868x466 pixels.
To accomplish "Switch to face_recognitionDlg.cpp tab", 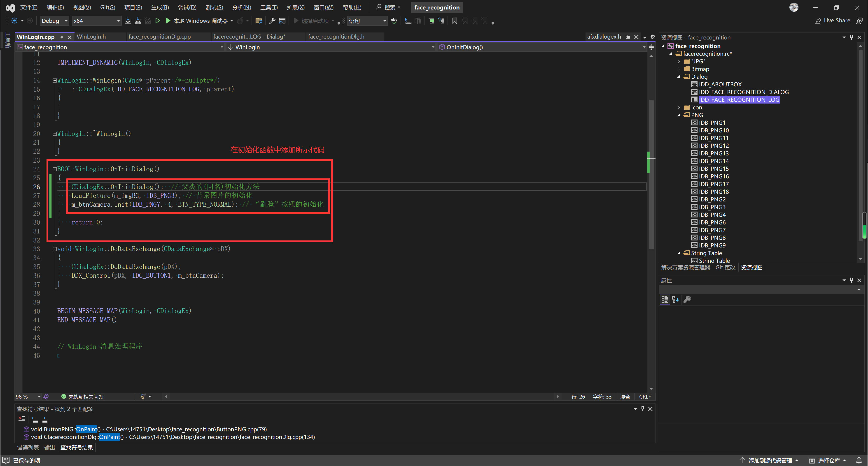I will 159,37.
